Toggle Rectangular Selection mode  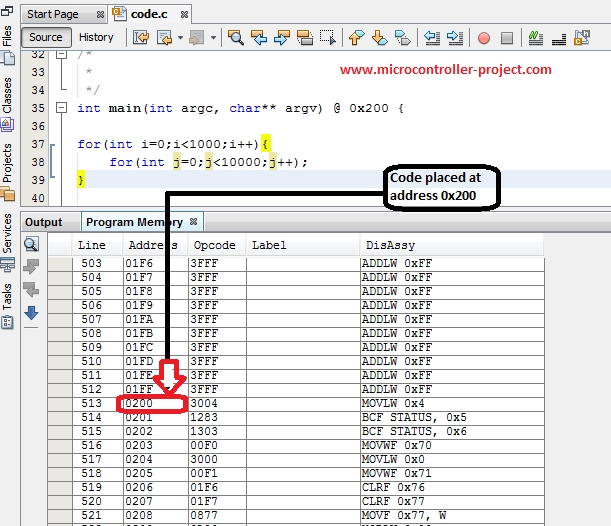pyautogui.click(x=327, y=38)
